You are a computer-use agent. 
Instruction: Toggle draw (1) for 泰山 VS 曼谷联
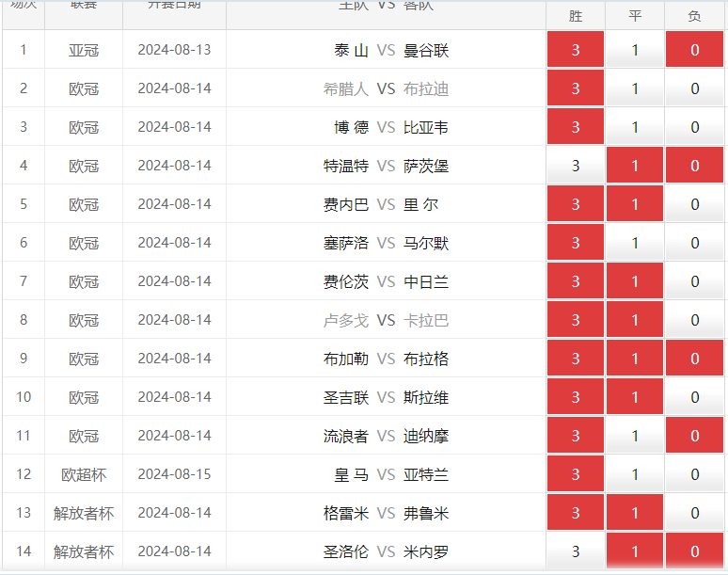coord(635,49)
